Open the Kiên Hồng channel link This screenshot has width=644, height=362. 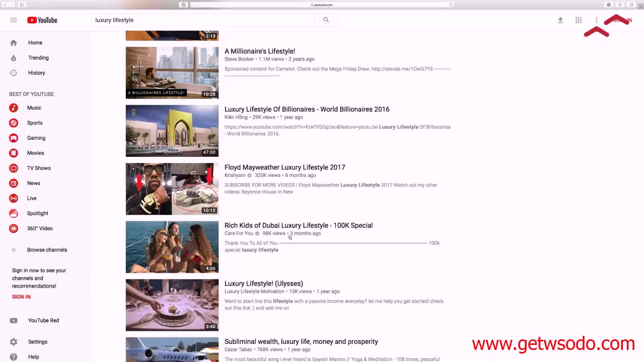(236, 117)
